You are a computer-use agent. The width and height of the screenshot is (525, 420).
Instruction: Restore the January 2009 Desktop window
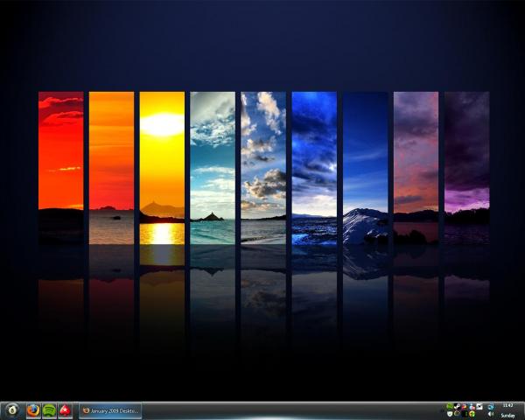coord(110,409)
